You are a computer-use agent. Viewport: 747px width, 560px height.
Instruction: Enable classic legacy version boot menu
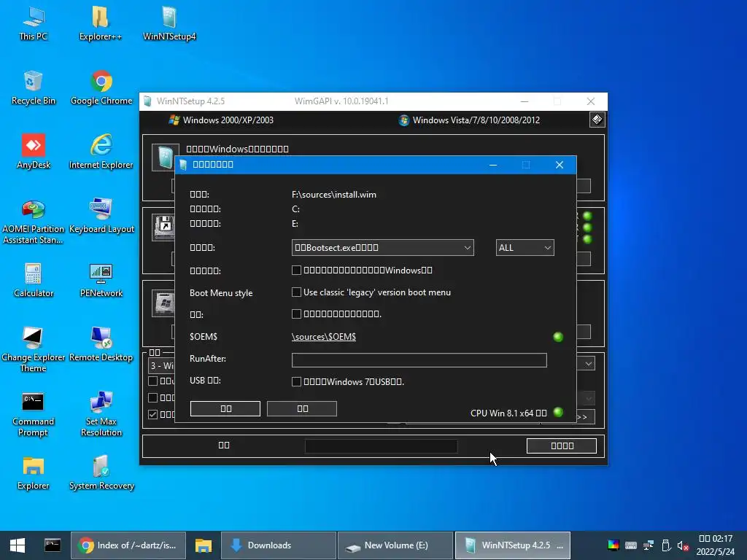coord(296,292)
